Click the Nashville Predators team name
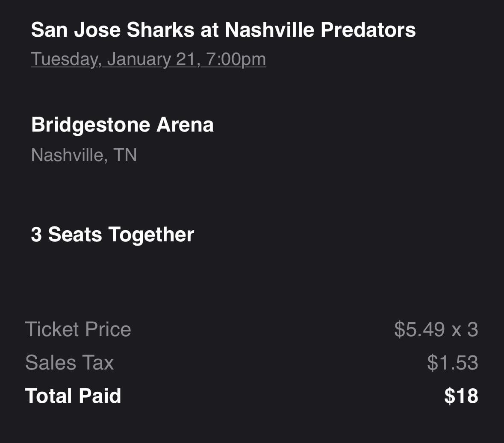 click(320, 30)
